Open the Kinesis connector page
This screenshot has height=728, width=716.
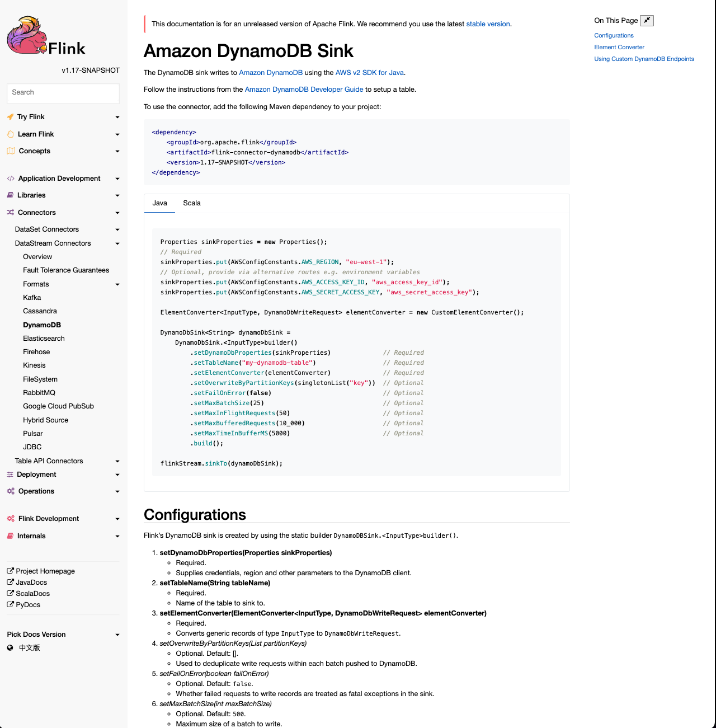click(x=34, y=365)
